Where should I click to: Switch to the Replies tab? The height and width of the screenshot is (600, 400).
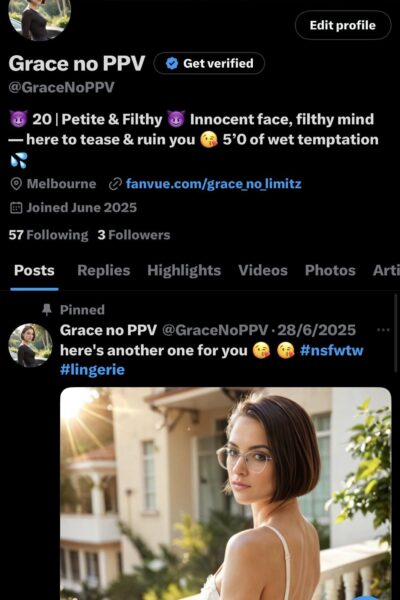[103, 271]
